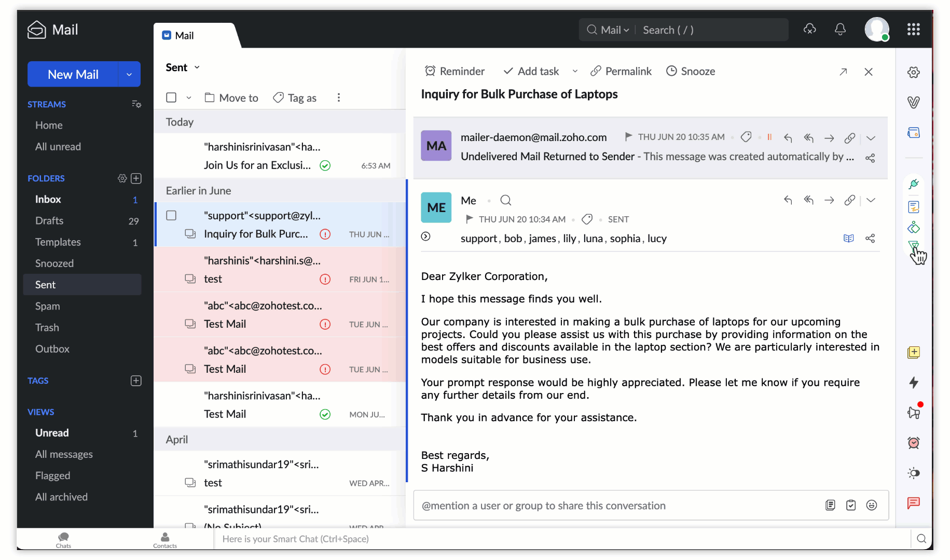The image size is (950, 560).
Task: Open reader view book icon
Action: click(849, 239)
